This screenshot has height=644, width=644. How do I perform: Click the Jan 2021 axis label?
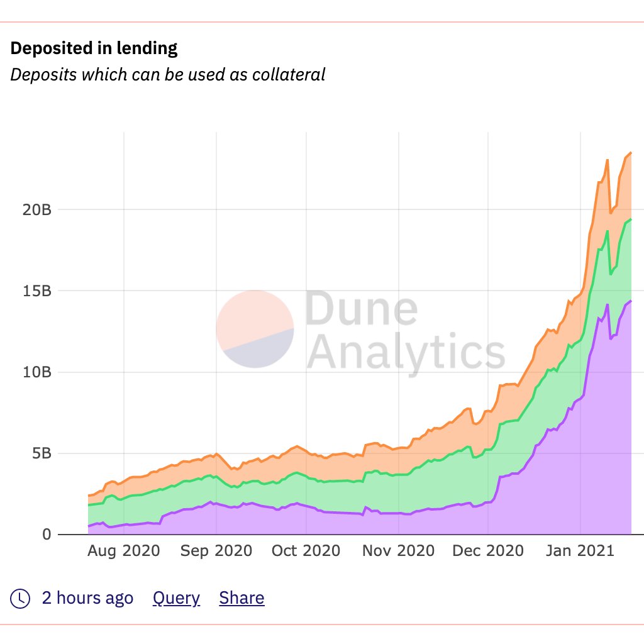[x=580, y=551]
